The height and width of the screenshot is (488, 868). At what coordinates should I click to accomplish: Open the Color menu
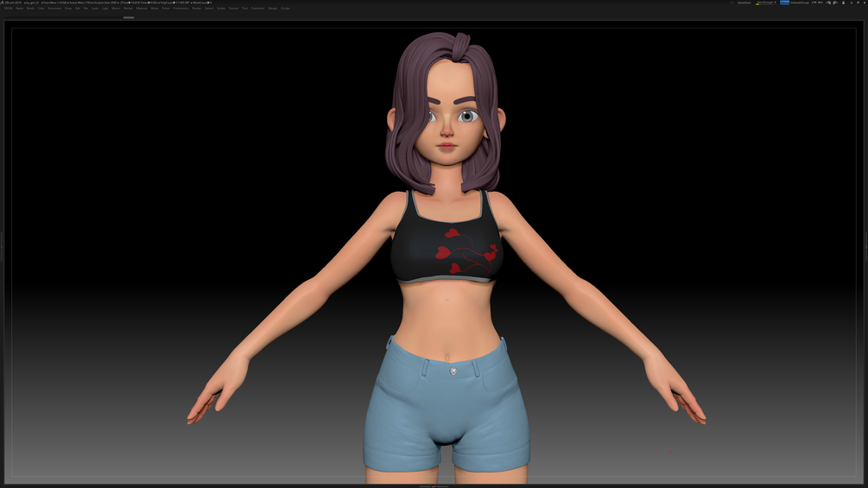point(41,9)
